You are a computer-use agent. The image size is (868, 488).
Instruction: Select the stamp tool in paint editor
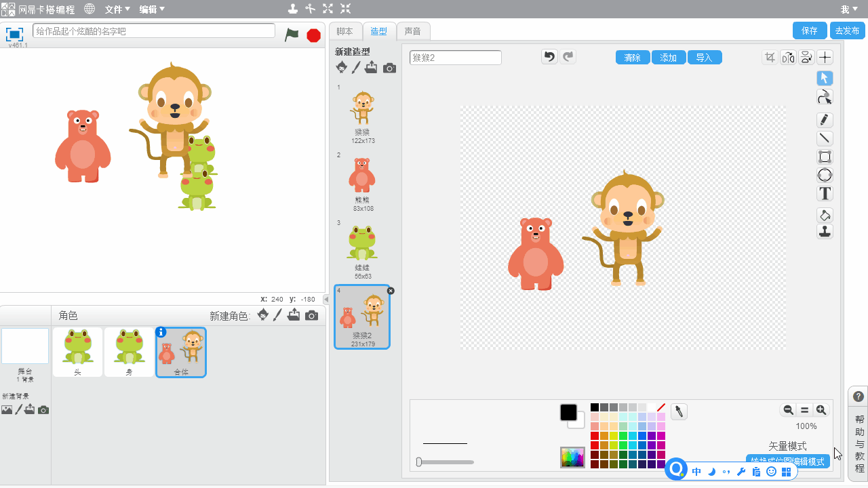825,232
